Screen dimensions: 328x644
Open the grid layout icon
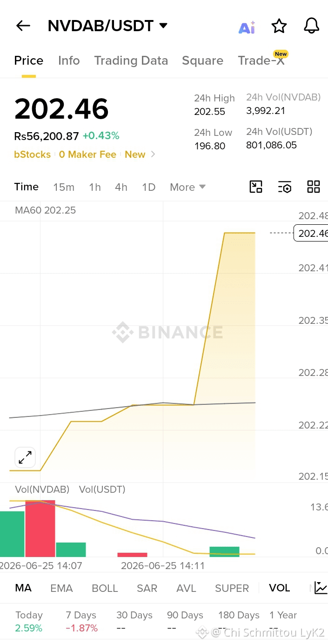coord(314,187)
